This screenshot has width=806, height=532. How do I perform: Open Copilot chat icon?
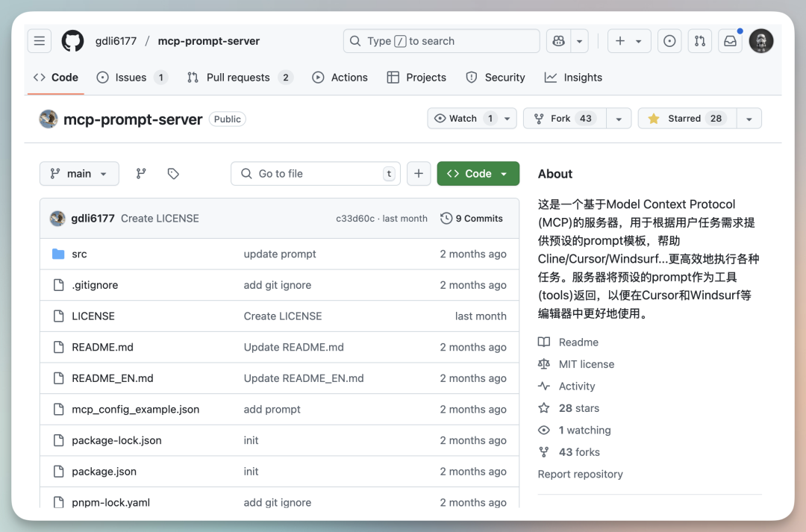[559, 41]
